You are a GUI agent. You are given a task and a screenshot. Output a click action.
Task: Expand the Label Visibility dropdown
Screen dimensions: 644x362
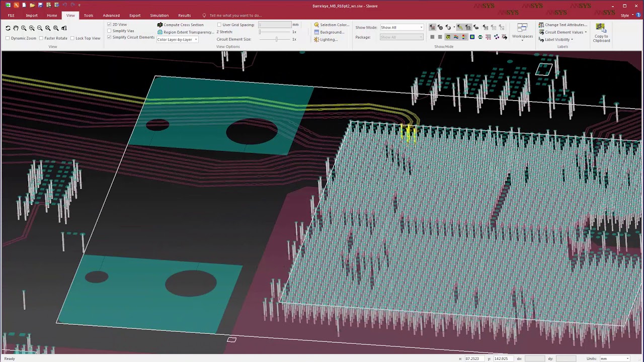tap(573, 39)
